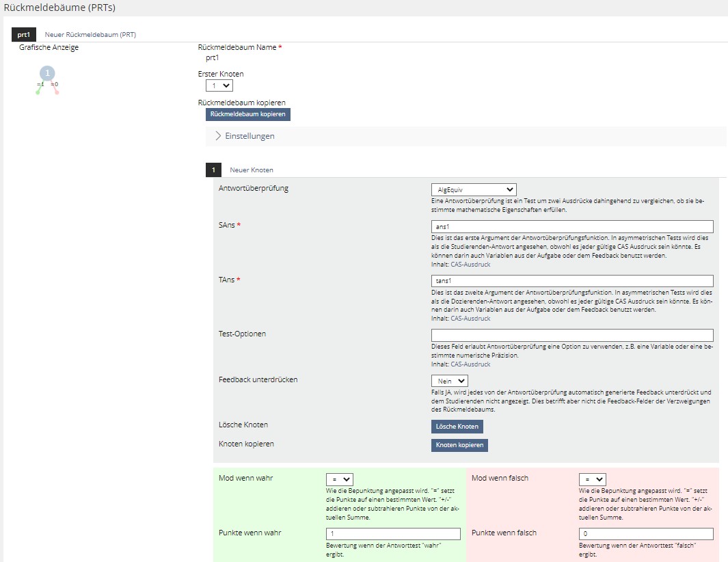Open the Feedback unterdrücken dropdown
Screen dimensions: 728x562
tap(449, 381)
